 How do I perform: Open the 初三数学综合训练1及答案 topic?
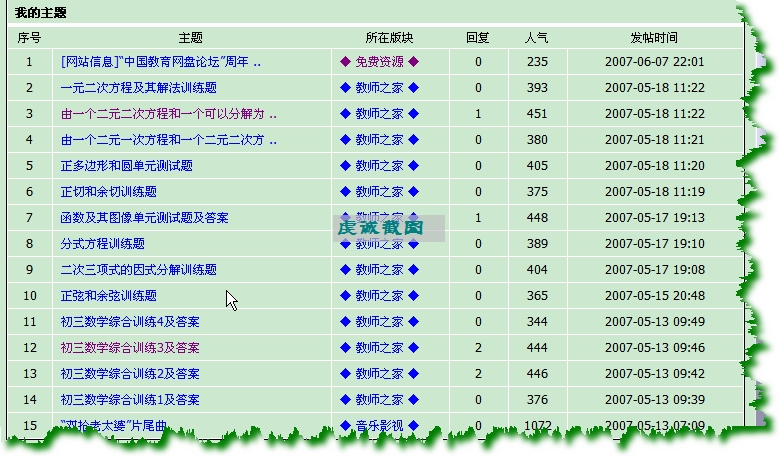point(130,400)
